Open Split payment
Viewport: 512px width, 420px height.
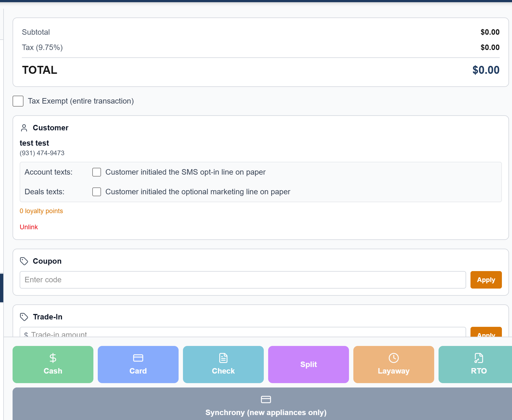pos(309,365)
